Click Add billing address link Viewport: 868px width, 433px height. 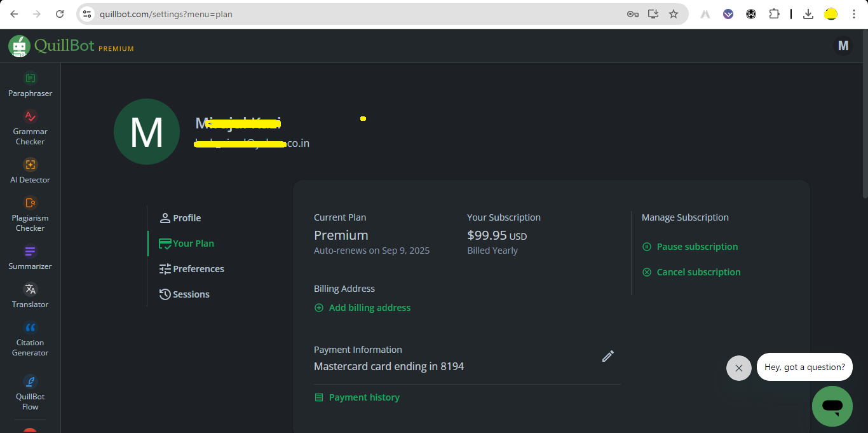(x=362, y=308)
